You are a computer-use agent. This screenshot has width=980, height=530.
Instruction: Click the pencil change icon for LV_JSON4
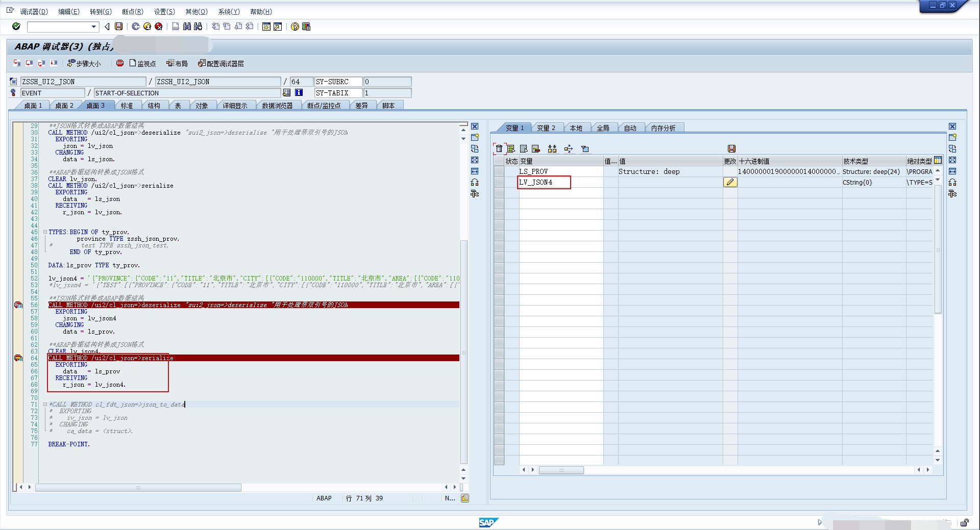(730, 182)
